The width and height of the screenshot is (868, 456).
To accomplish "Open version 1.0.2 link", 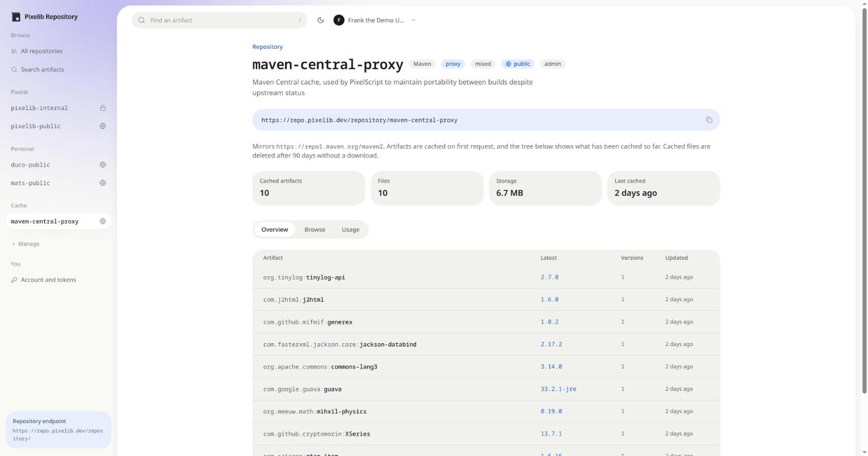I will tap(550, 322).
